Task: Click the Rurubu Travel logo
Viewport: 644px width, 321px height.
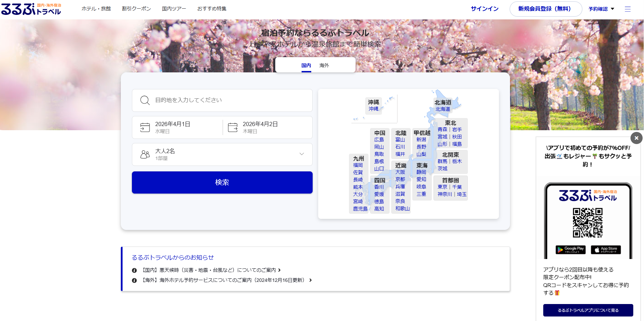Action: [x=31, y=9]
